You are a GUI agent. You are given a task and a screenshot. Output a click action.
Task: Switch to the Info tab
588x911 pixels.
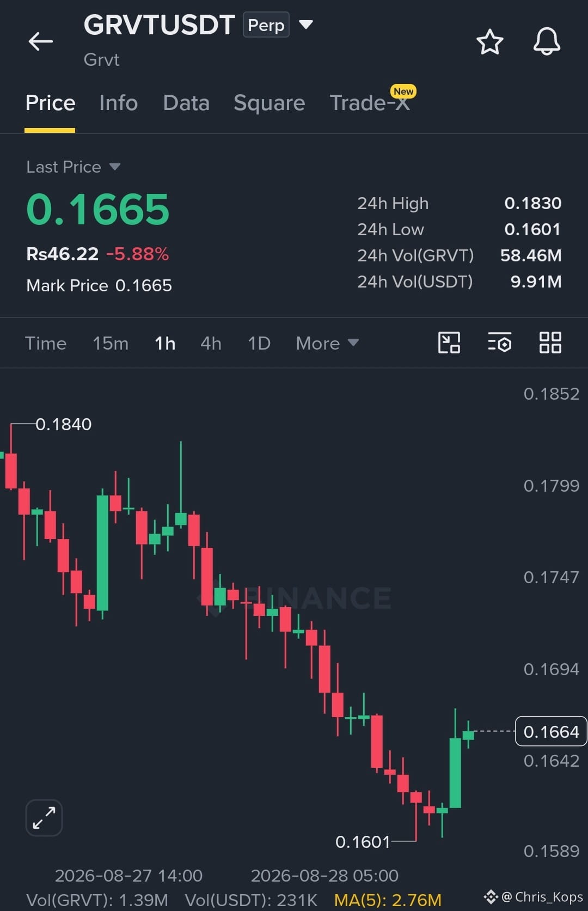click(x=119, y=103)
